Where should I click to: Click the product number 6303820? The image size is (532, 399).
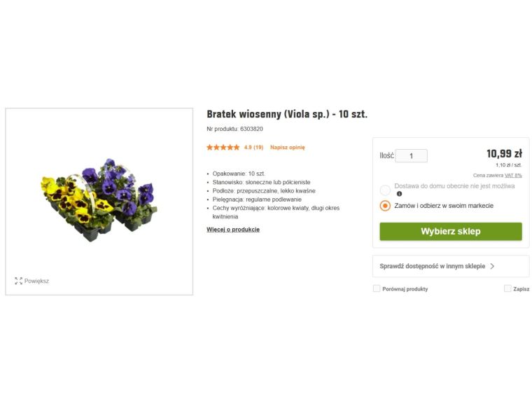[251, 129]
